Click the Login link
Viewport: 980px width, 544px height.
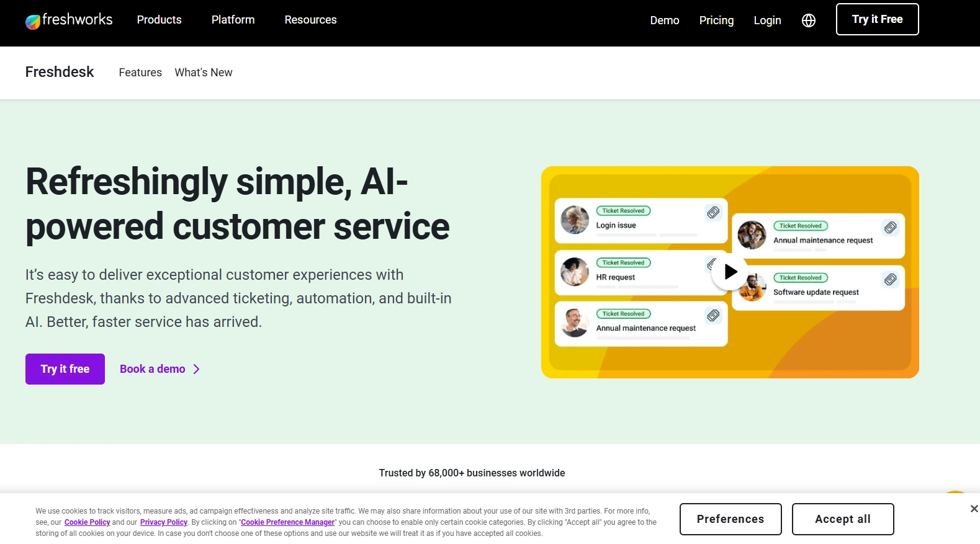click(767, 20)
